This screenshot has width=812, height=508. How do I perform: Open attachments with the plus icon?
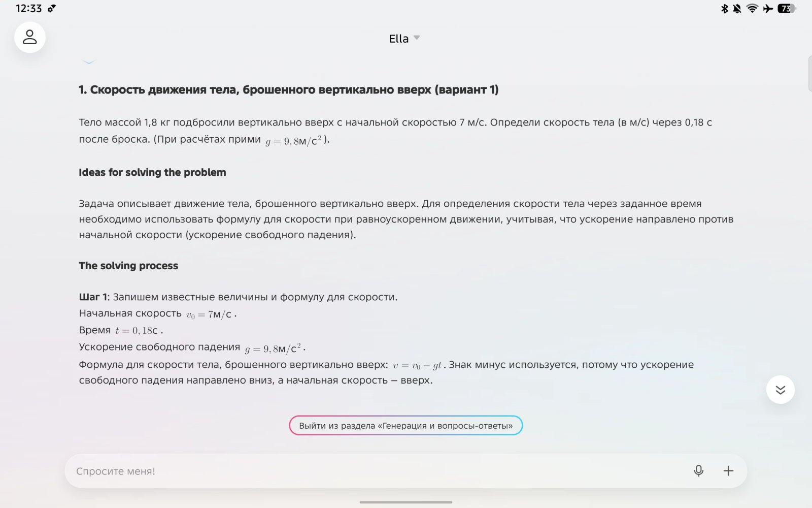click(728, 471)
